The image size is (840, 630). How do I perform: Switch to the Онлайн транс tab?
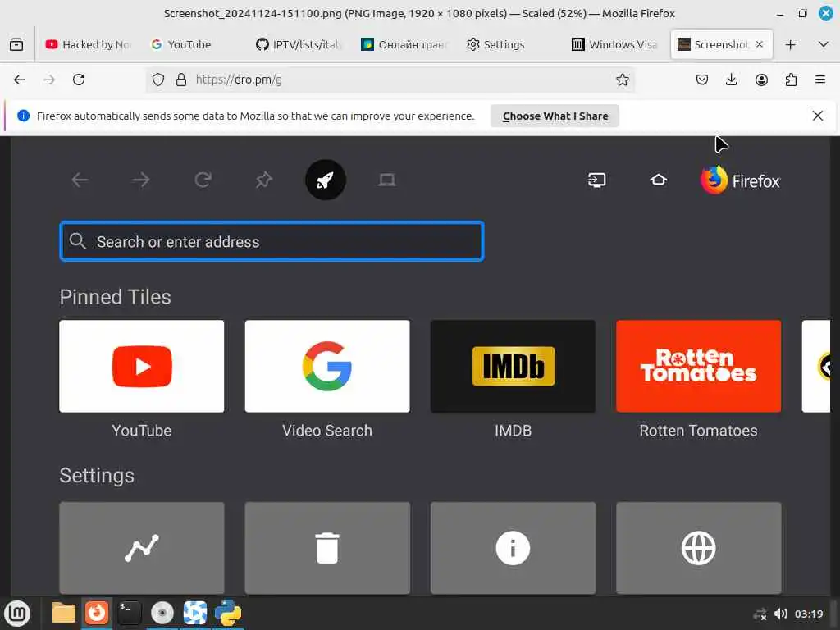(404, 44)
